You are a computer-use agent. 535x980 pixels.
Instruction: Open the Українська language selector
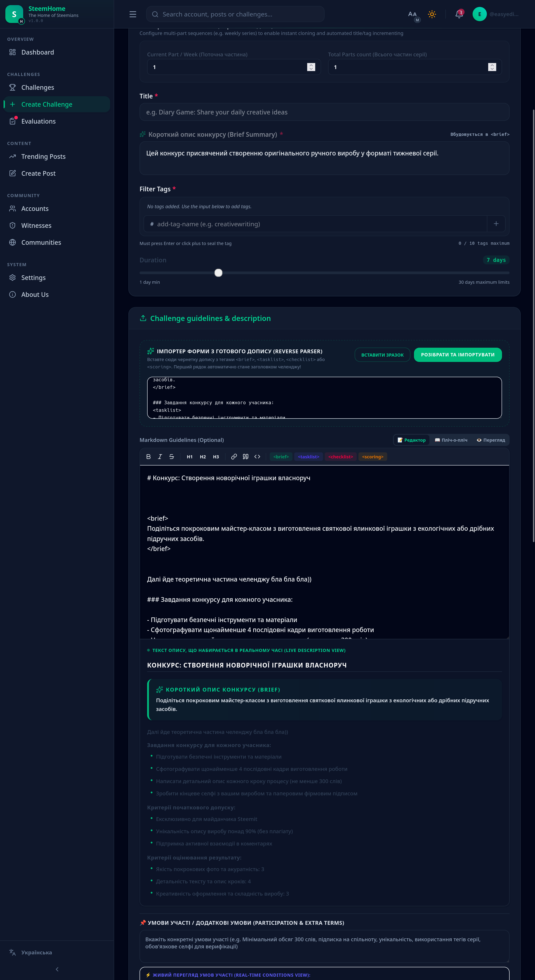[57, 952]
